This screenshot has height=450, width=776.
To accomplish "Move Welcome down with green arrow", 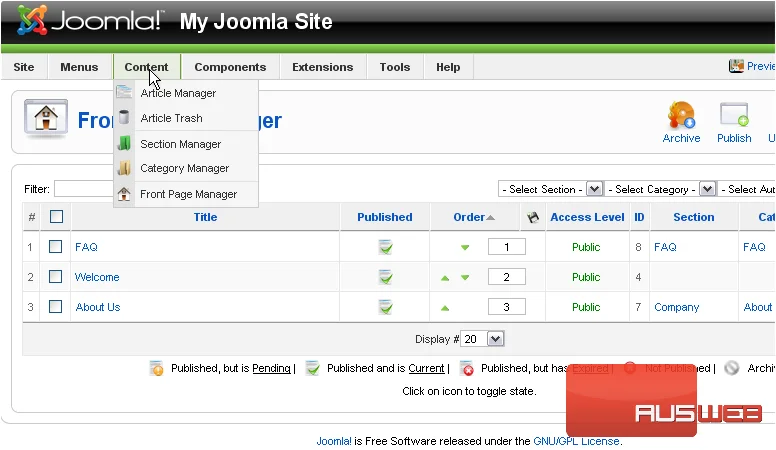I will (x=465, y=278).
